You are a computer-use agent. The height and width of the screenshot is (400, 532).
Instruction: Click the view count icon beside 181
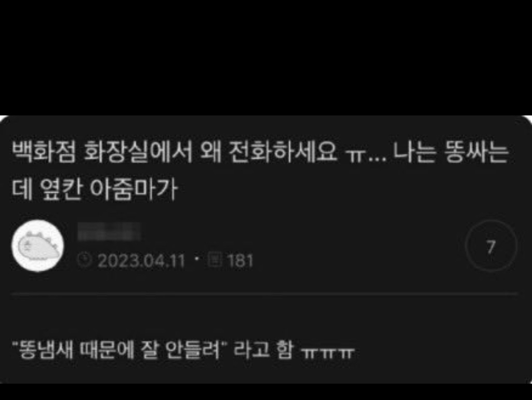tap(215, 260)
